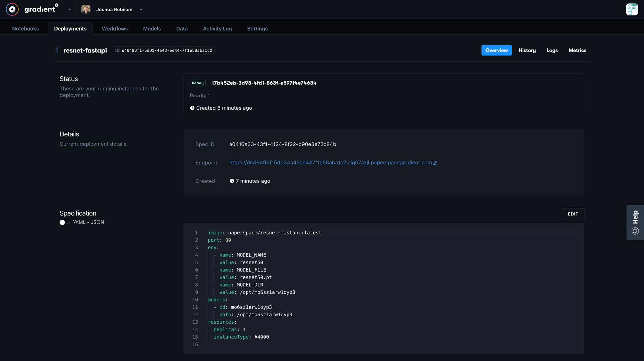Click the clock icon beside 7 minutes ago
Image resolution: width=644 pixels, height=361 pixels.
coord(232,181)
